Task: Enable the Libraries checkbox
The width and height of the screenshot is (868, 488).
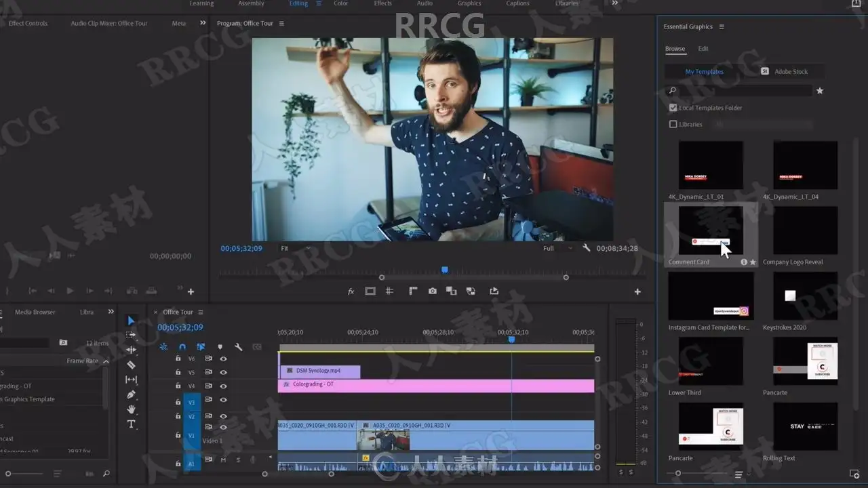Action: click(x=673, y=124)
